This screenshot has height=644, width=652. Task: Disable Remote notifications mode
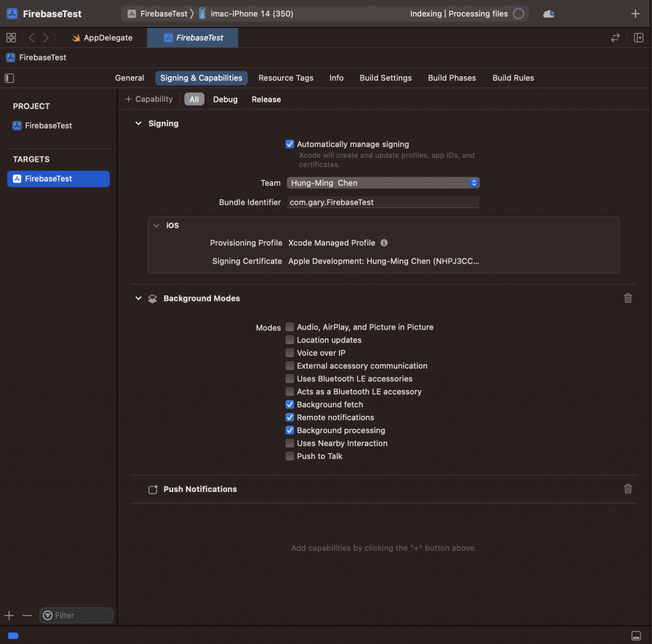tap(290, 417)
